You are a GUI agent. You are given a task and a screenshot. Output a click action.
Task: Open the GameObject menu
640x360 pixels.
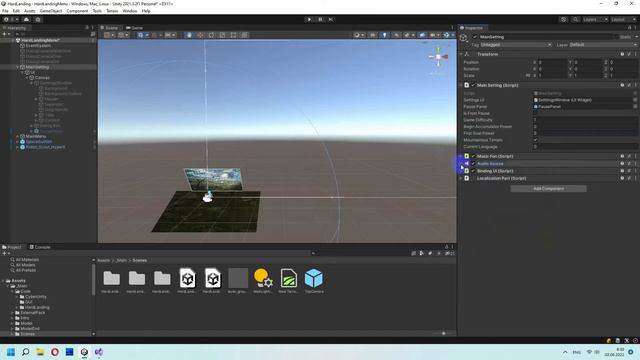pyautogui.click(x=51, y=11)
